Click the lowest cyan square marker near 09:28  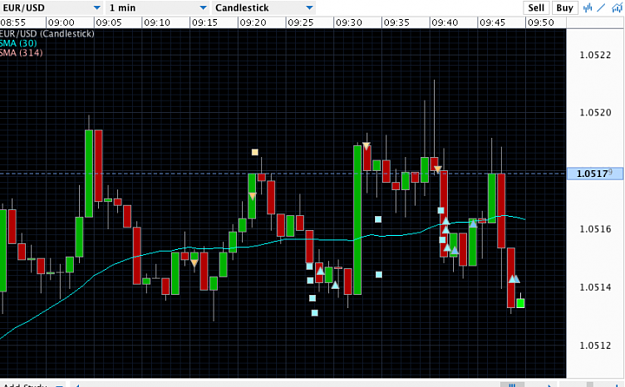click(314, 313)
